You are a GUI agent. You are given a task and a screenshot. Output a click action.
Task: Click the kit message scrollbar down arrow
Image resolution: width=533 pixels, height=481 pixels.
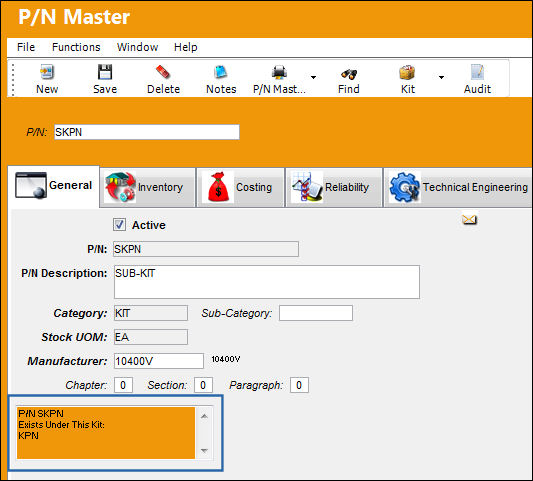[204, 450]
